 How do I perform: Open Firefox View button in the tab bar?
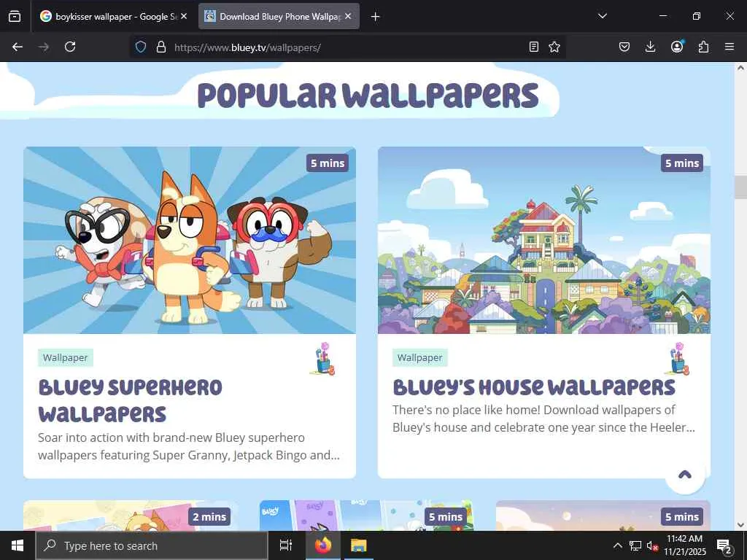(x=15, y=17)
